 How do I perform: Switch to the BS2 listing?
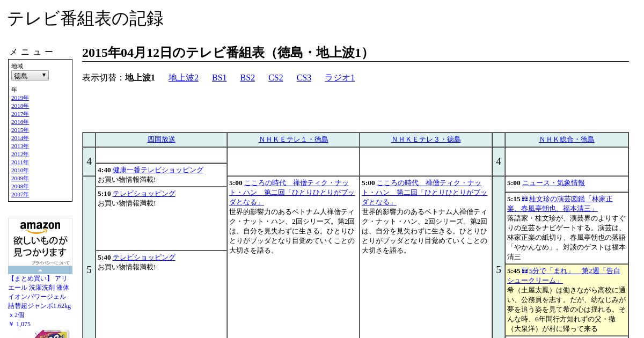247,78
